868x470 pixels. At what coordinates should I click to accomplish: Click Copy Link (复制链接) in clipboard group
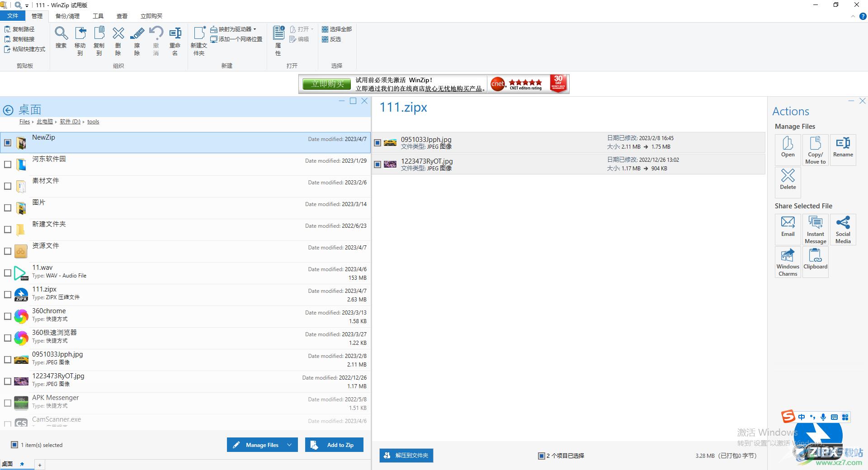pyautogui.click(x=19, y=39)
